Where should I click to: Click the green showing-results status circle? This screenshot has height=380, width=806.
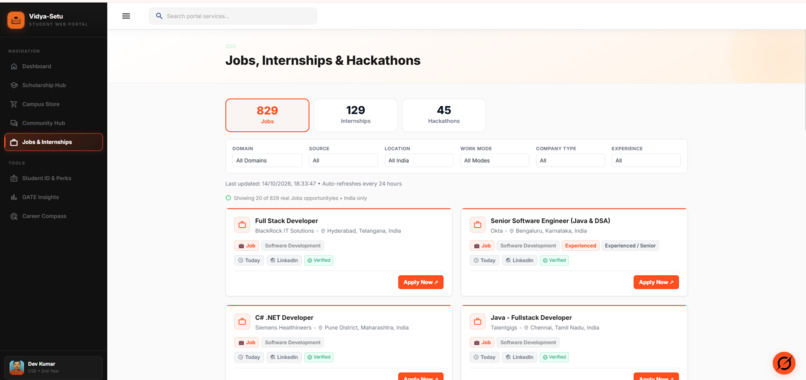tap(228, 198)
